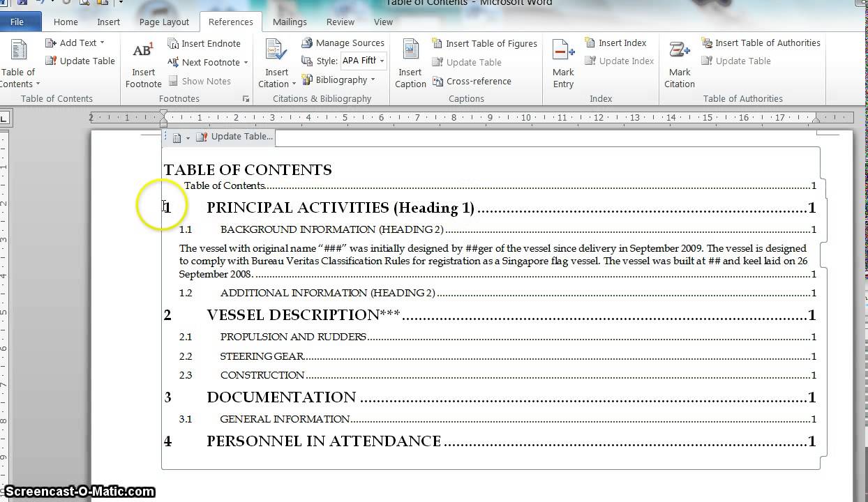
Task: Expand the Insert Citation dropdown arrow
Action: (x=294, y=84)
